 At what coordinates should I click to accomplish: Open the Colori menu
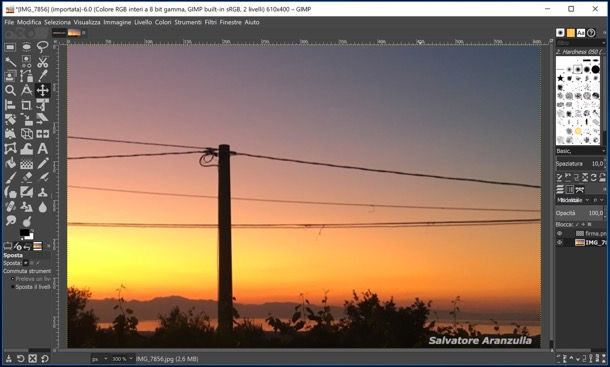click(163, 22)
